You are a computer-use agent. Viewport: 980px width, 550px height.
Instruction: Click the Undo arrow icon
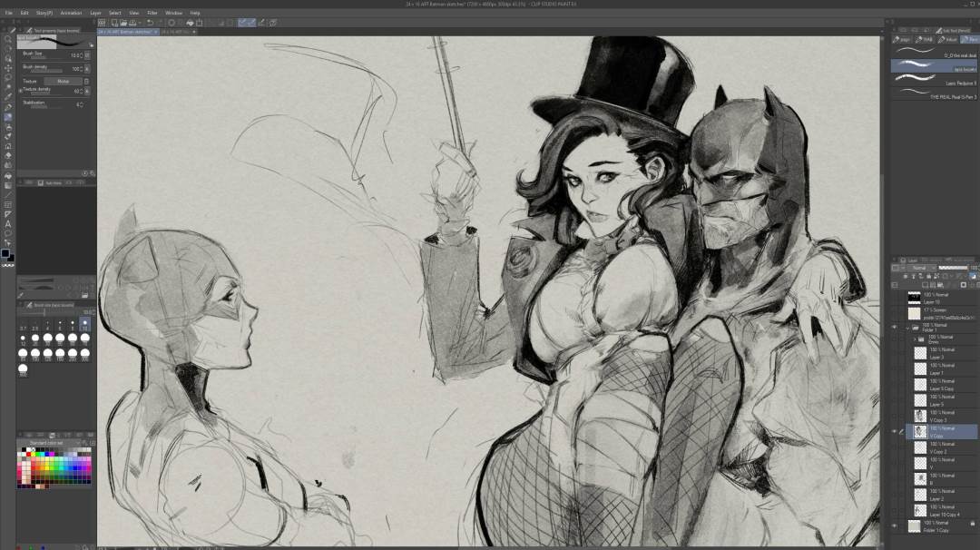tap(150, 23)
